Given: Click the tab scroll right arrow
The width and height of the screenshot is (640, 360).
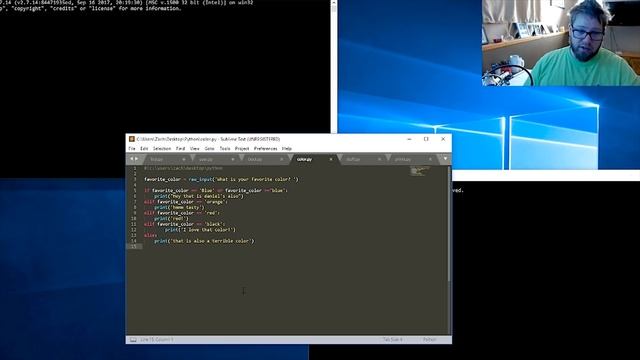Looking at the screenshot, I should (136, 159).
